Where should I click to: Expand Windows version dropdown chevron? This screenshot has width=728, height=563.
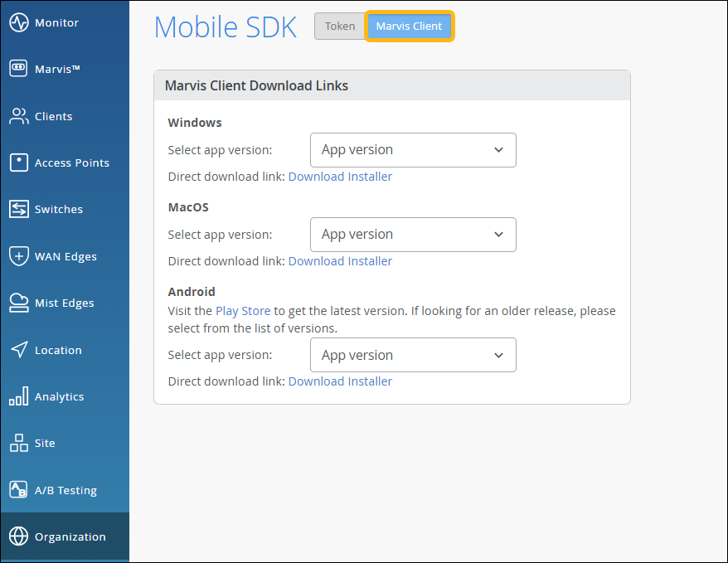498,150
